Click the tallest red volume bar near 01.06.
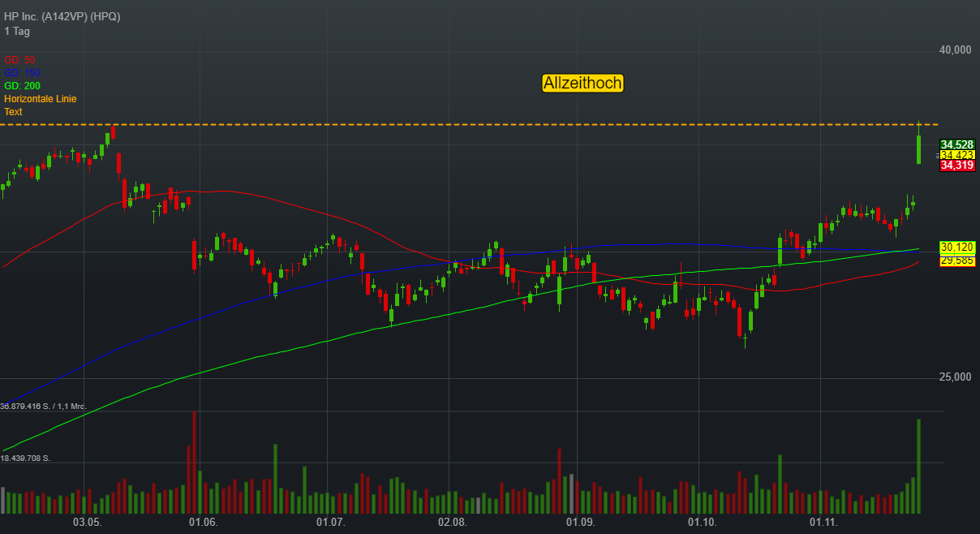Screen dimensions: 980x534 click(194, 463)
